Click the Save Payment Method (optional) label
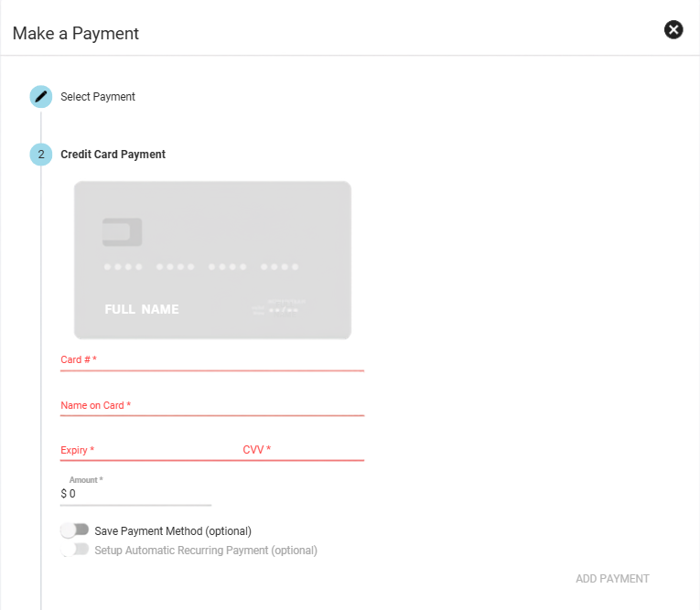The image size is (700, 610). tap(173, 531)
